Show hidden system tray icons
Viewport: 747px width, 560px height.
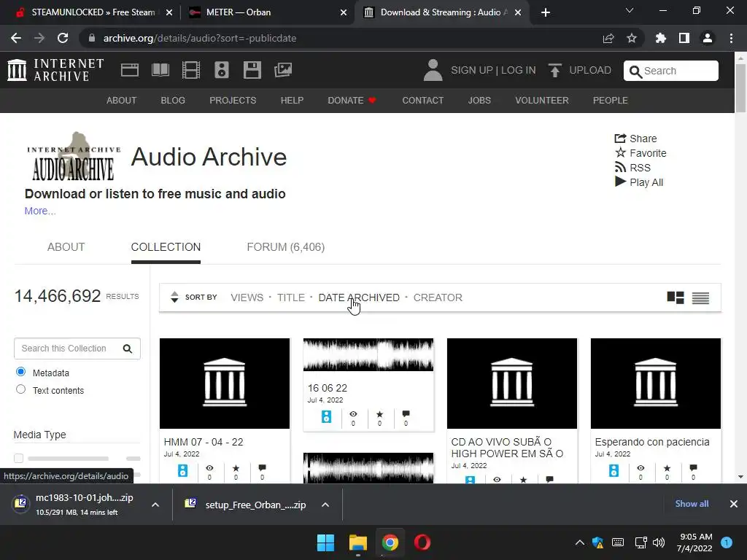579,542
